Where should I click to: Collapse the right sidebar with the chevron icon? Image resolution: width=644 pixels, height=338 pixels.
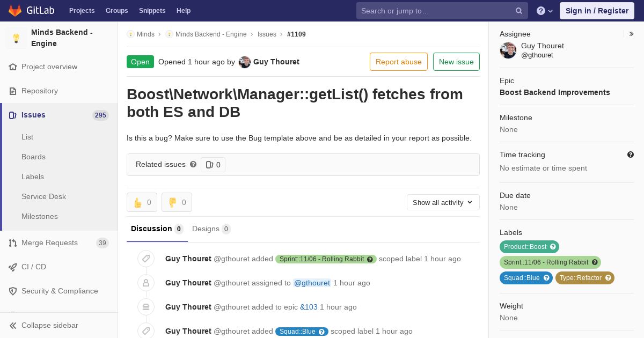pos(632,34)
